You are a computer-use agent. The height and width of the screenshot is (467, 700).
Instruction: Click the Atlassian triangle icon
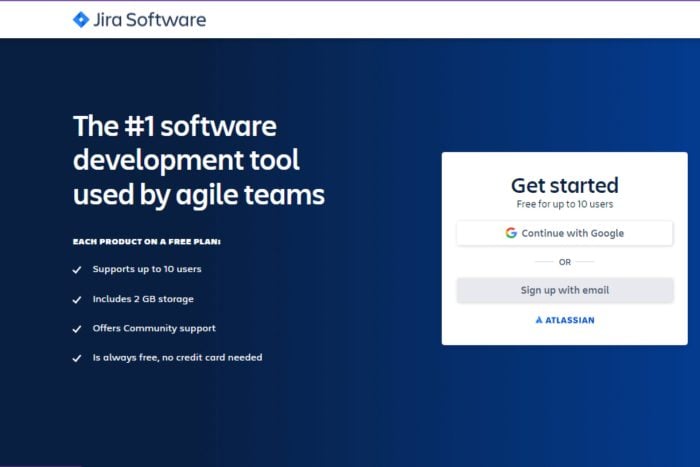539,320
